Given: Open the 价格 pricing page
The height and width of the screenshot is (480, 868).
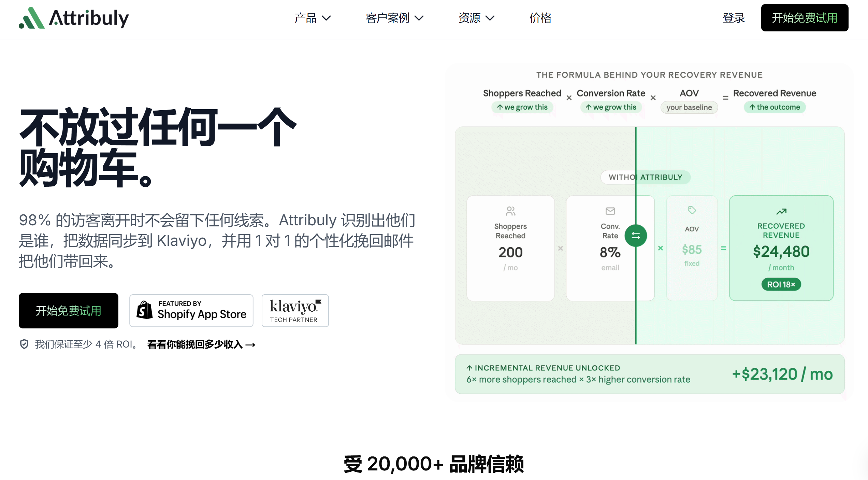Looking at the screenshot, I should pos(540,18).
